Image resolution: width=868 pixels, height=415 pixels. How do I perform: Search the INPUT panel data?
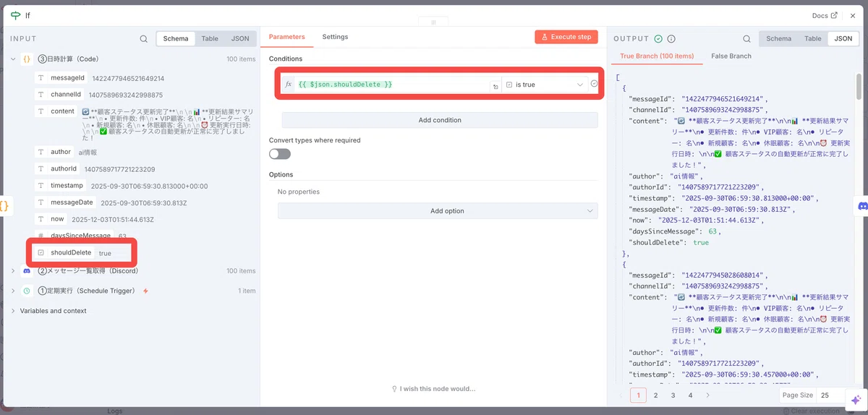[144, 39]
